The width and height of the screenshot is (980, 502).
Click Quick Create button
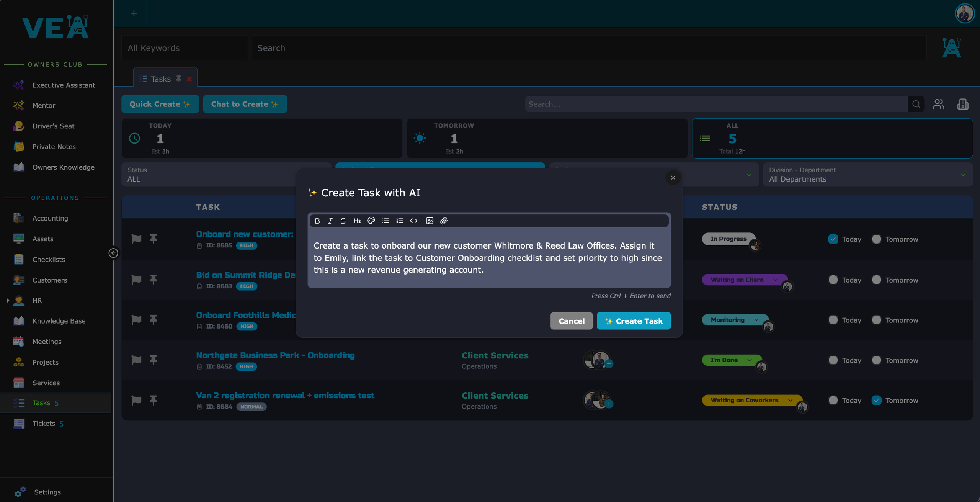tap(160, 104)
